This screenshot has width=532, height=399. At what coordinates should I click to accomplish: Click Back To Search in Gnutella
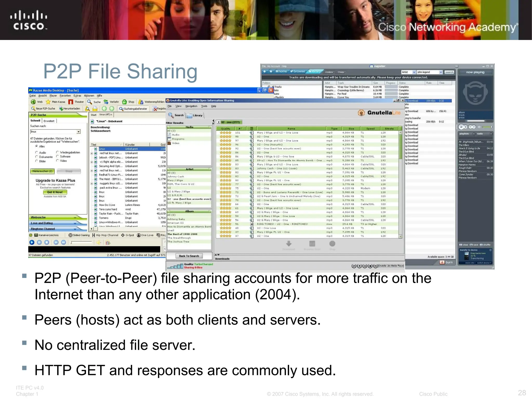(189, 256)
